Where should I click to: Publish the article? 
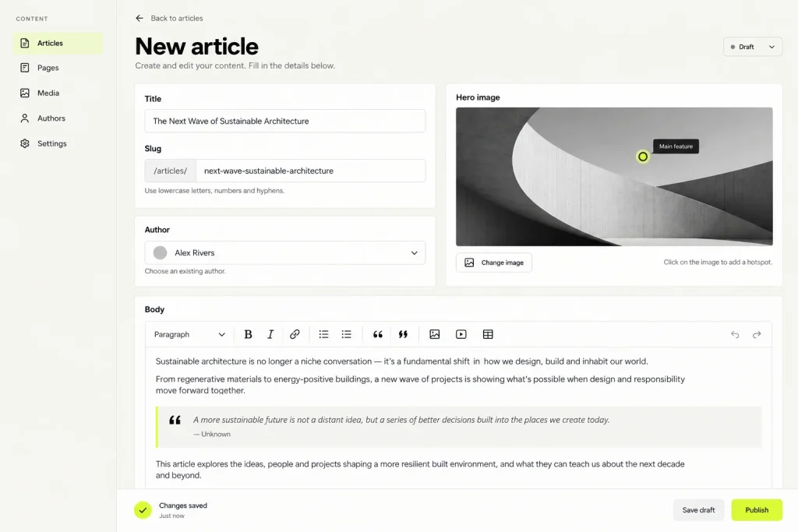757,510
